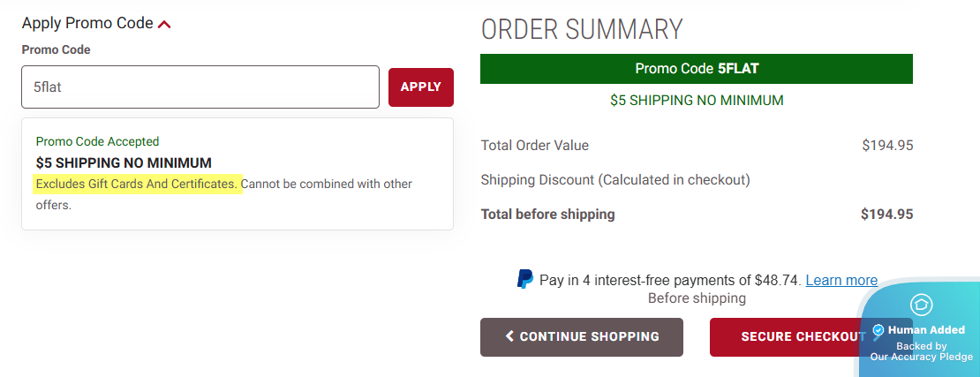Click the left arrow on Continue Shopping
This screenshot has height=377, width=980.
(x=509, y=336)
